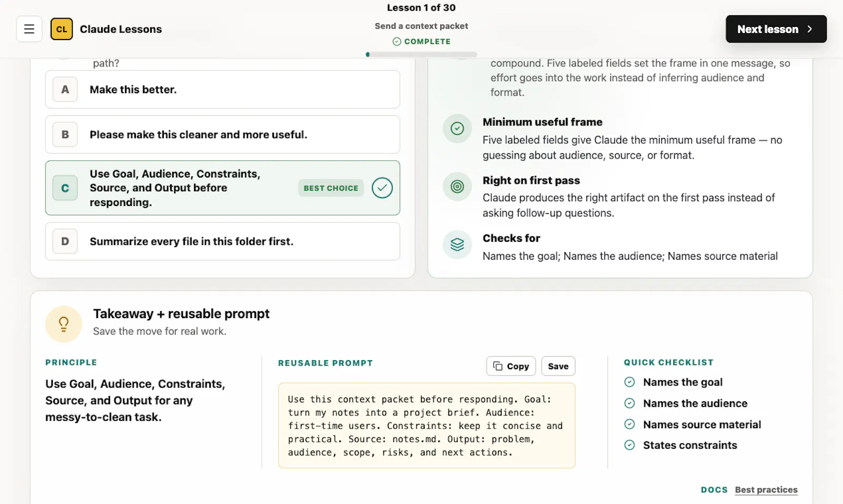Click the 'Minimum useful frame' heading
843x504 pixels.
pyautogui.click(x=543, y=122)
